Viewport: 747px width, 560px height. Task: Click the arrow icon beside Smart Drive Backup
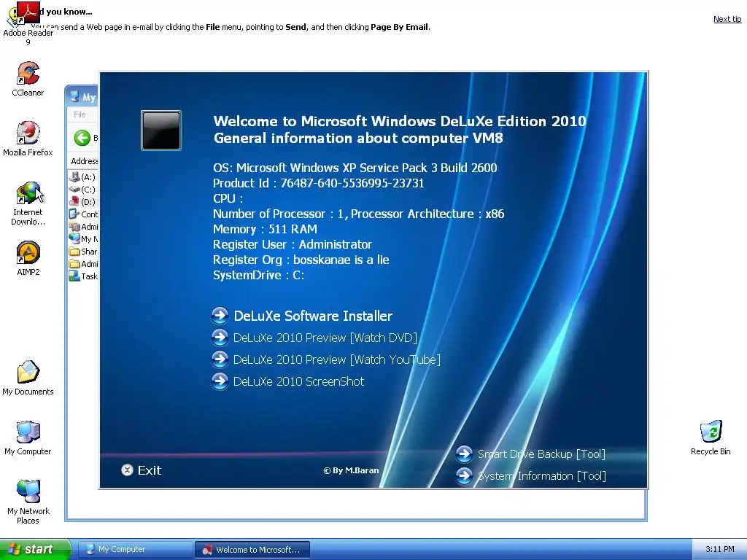pos(465,454)
